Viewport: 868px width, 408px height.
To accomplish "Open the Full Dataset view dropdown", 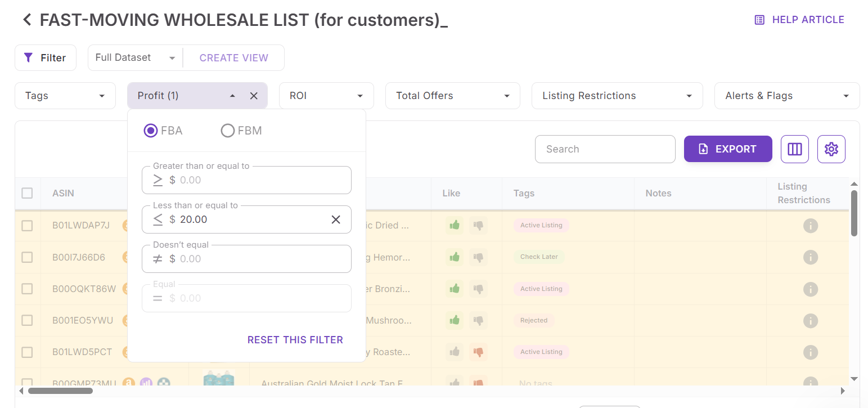I will [x=135, y=58].
